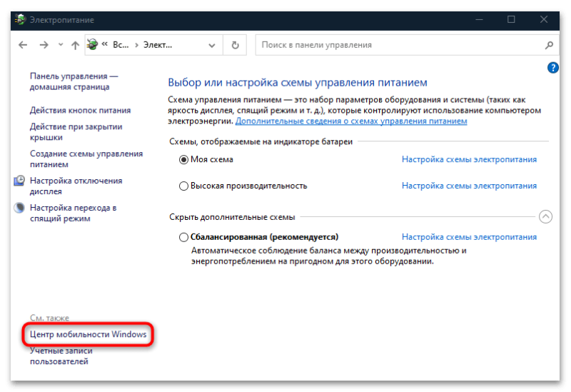The image size is (571, 392).
Task: Open recent locations dropdown arrow
Action: [x=61, y=45]
